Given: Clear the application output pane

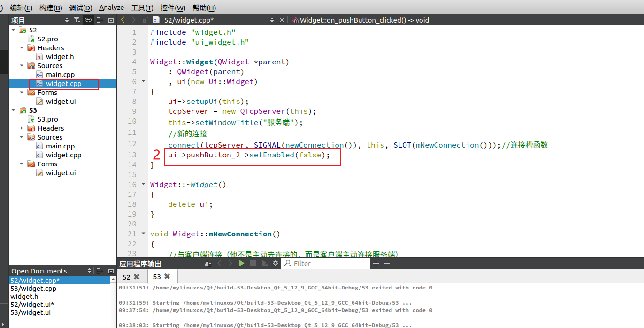Looking at the screenshot, I should click(208, 264).
